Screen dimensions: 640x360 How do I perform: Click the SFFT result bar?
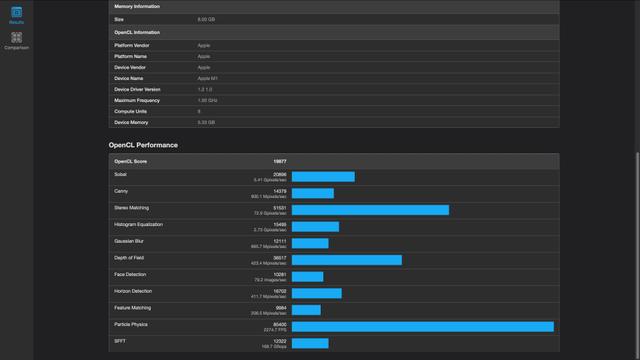click(310, 344)
